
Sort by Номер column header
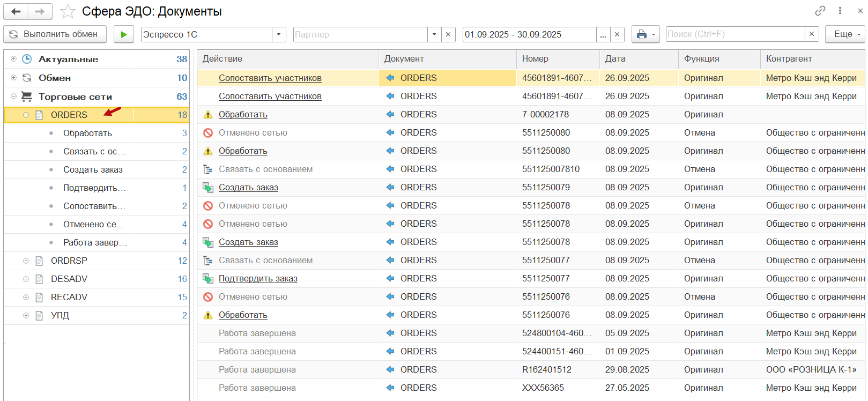point(558,59)
